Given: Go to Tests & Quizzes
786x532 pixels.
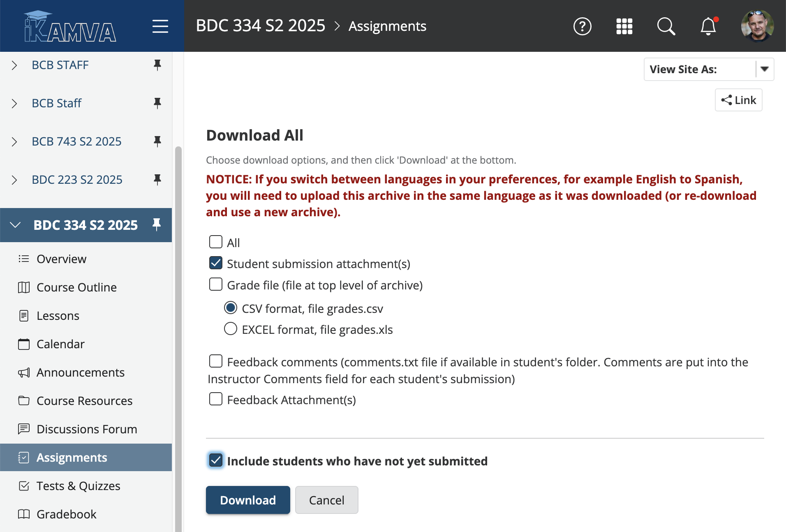Looking at the screenshot, I should tap(78, 486).
